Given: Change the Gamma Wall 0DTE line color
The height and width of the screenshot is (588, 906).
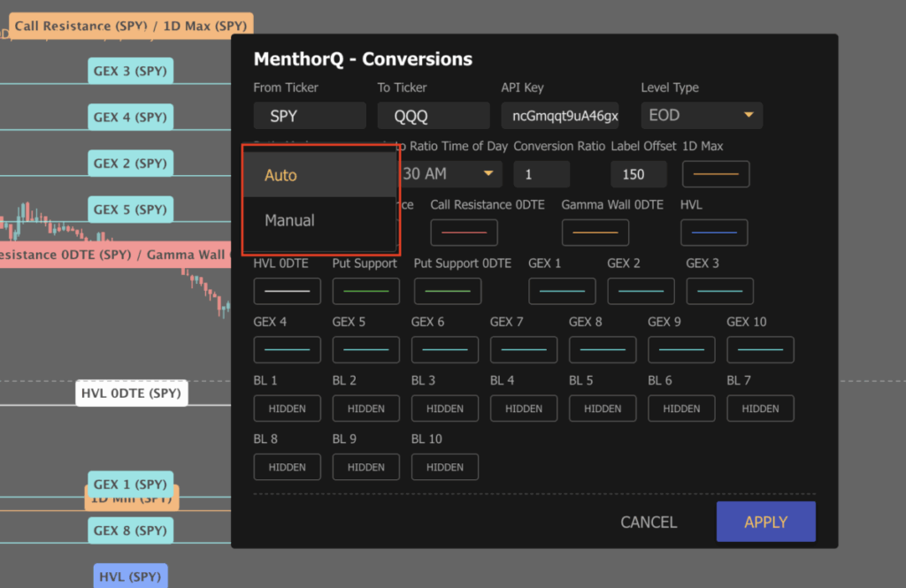Looking at the screenshot, I should (x=595, y=233).
